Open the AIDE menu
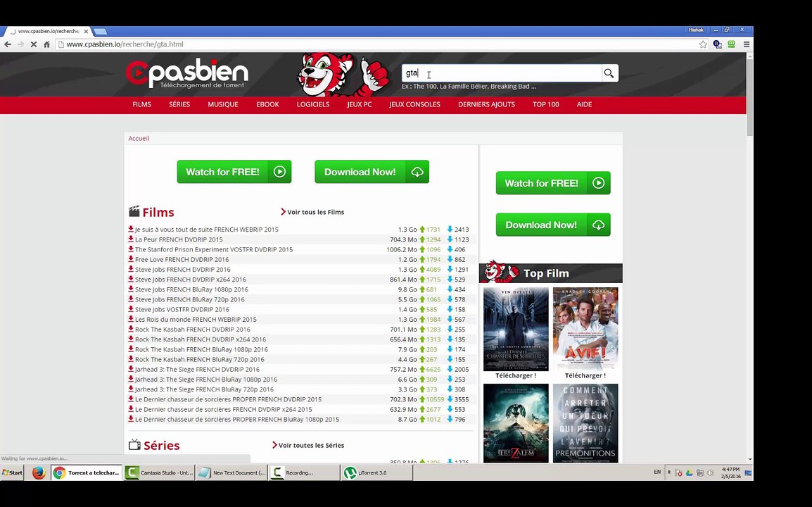 tap(584, 105)
